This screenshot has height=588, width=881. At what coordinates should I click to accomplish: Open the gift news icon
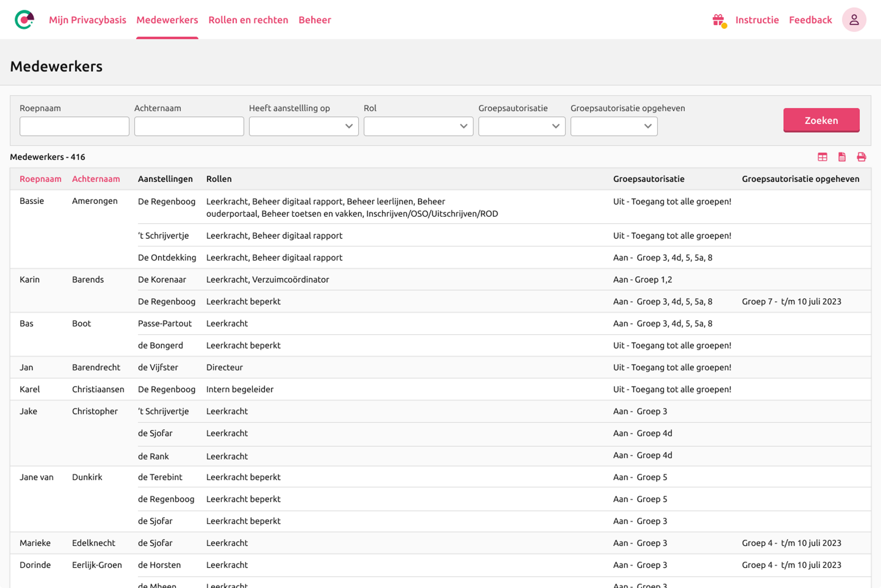719,20
